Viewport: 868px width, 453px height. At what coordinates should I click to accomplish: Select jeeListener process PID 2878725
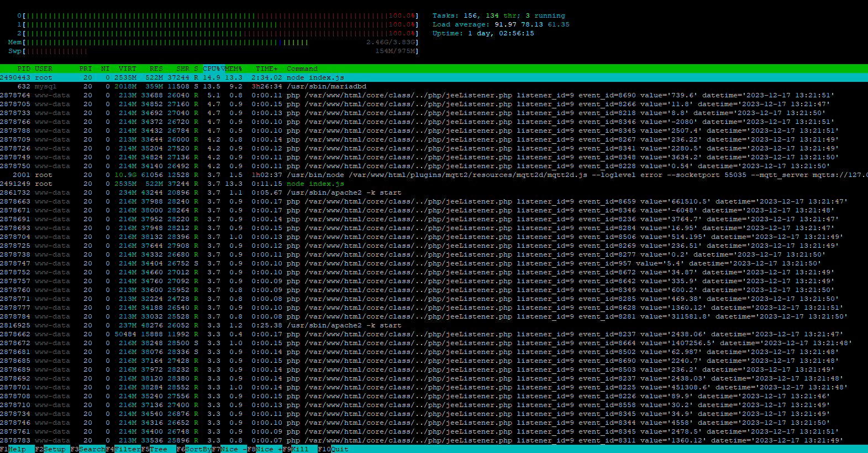click(434, 246)
